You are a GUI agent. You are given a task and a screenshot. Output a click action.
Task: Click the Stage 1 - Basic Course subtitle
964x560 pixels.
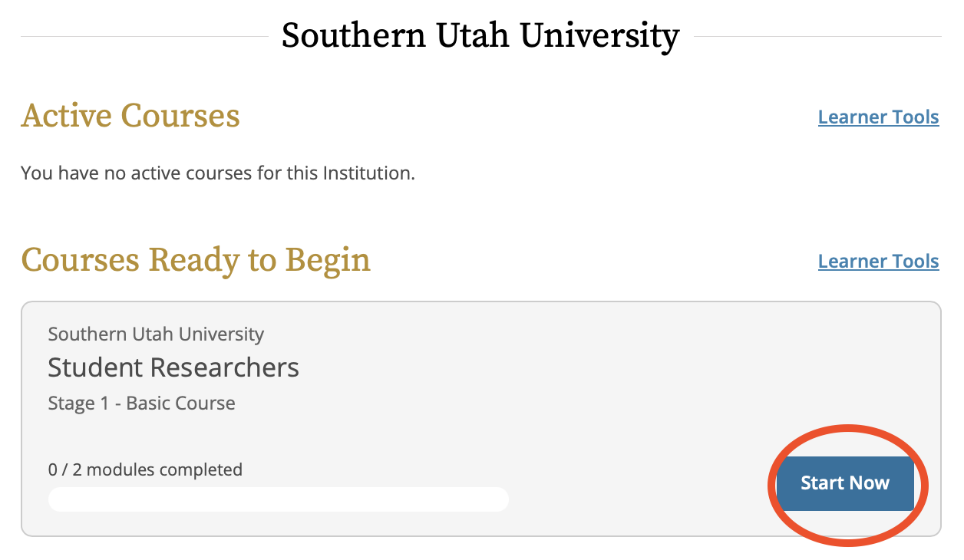(x=141, y=404)
